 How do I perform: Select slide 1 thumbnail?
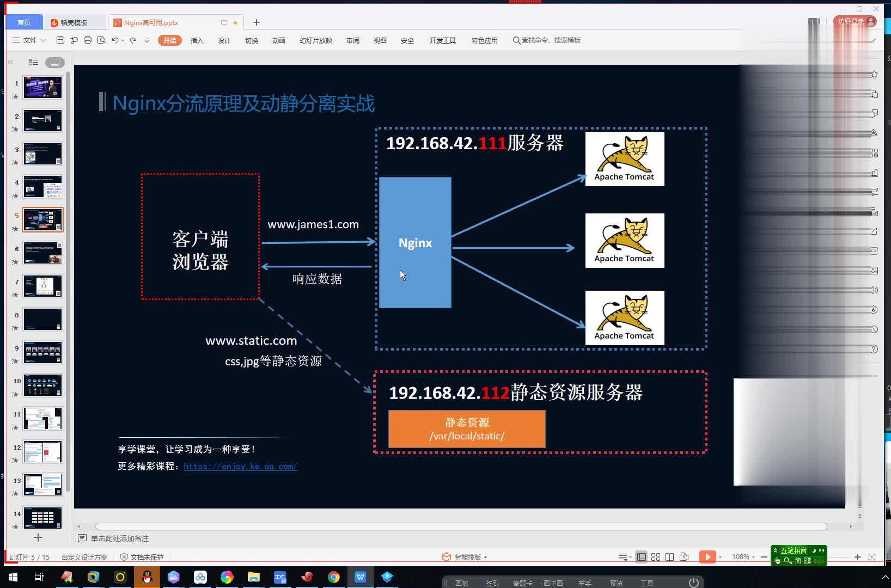pos(42,87)
